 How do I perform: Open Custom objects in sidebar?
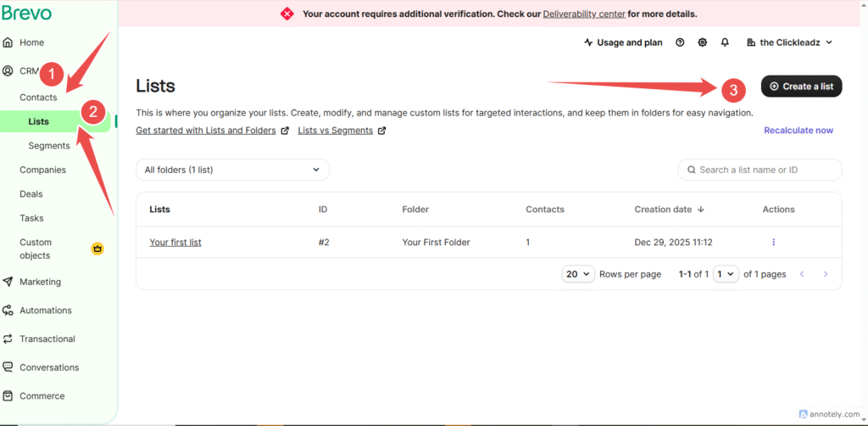(36, 249)
